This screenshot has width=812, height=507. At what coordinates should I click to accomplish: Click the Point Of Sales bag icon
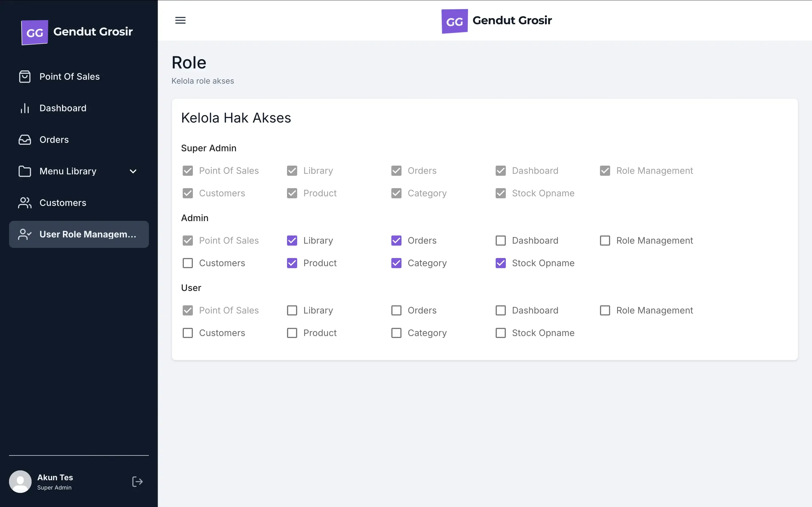point(25,76)
